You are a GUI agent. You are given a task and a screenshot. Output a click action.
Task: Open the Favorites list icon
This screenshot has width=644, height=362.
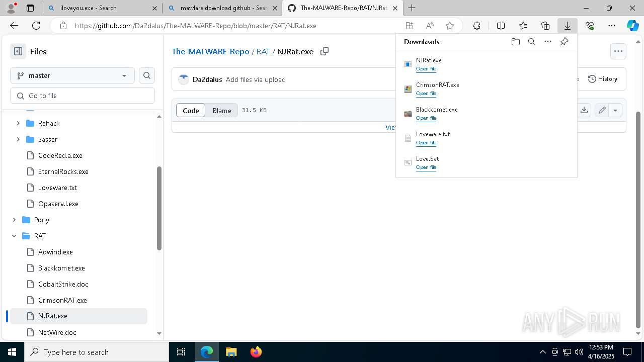[523, 26]
